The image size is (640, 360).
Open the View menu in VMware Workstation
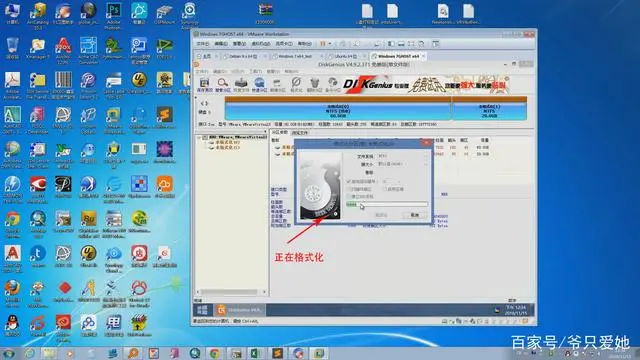click(239, 43)
